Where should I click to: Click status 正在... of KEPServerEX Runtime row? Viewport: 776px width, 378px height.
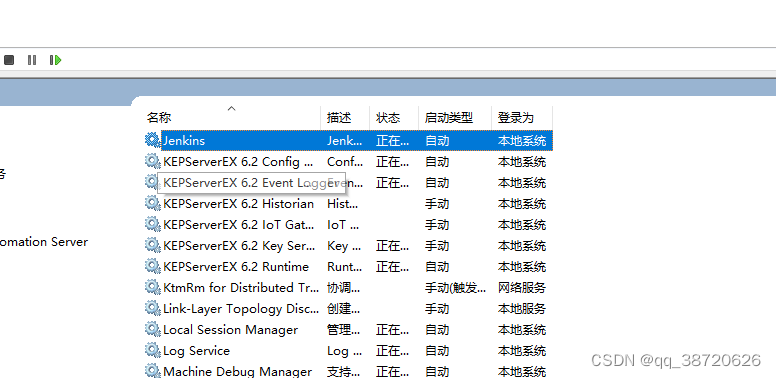pos(392,267)
